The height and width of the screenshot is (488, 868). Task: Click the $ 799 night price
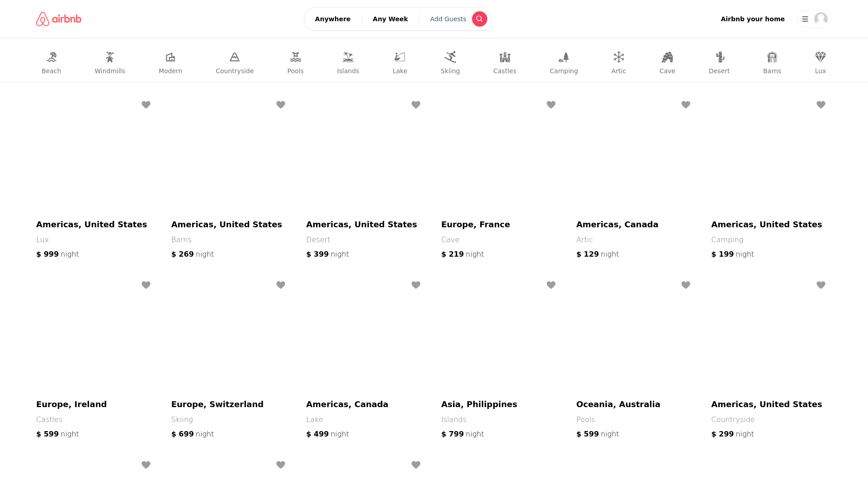tap(462, 434)
